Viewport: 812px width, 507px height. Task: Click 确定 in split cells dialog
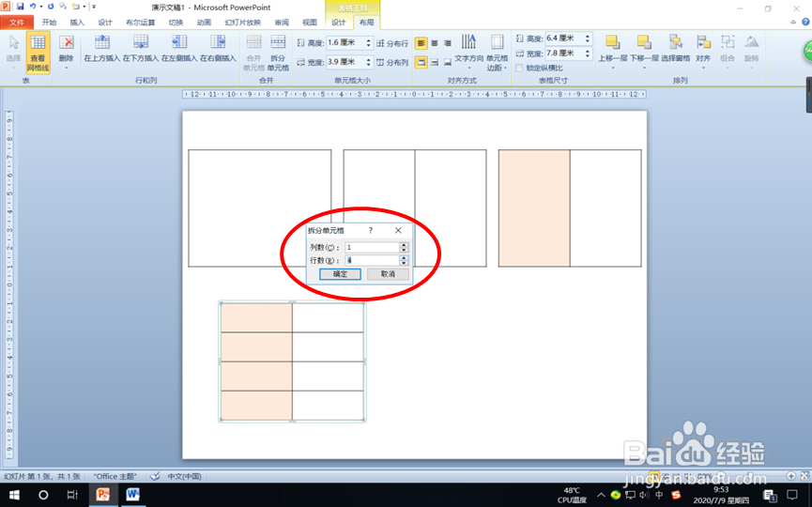(x=340, y=274)
